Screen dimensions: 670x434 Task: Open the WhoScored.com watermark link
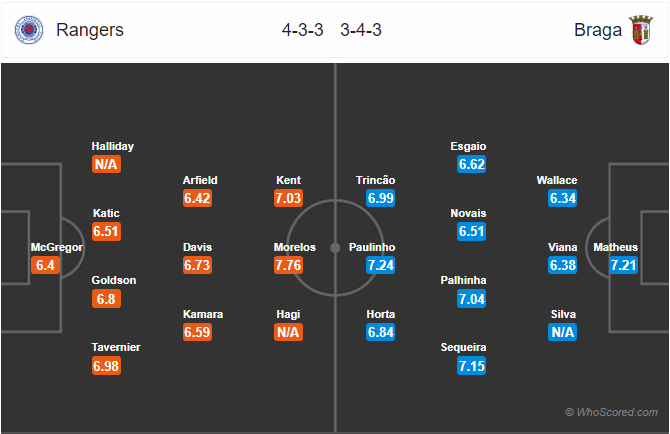pos(611,412)
